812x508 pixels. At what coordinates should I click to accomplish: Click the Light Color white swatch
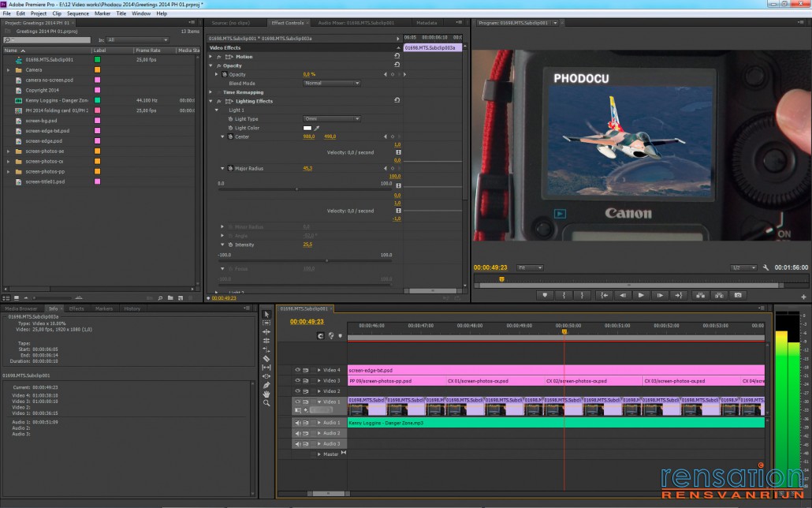[307, 128]
